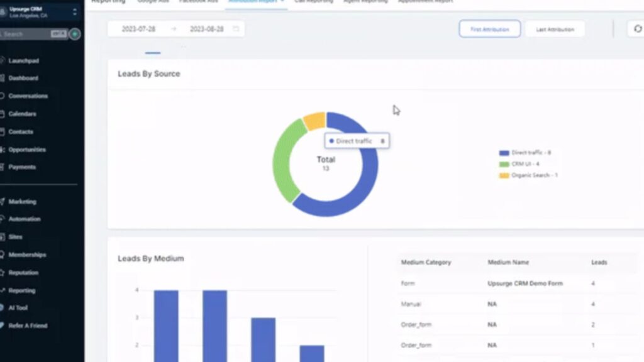Click the yellow Organic Search donut segment
644x362 pixels.
coord(315,121)
